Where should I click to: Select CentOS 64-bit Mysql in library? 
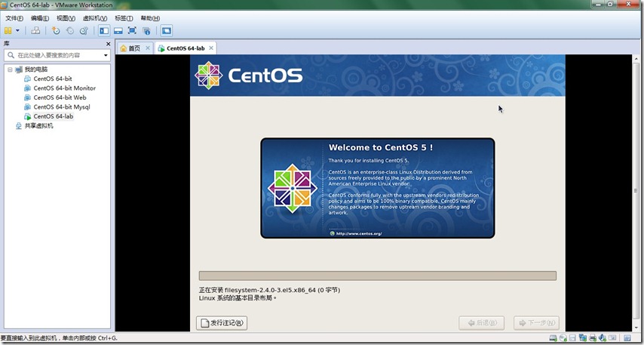(62, 107)
